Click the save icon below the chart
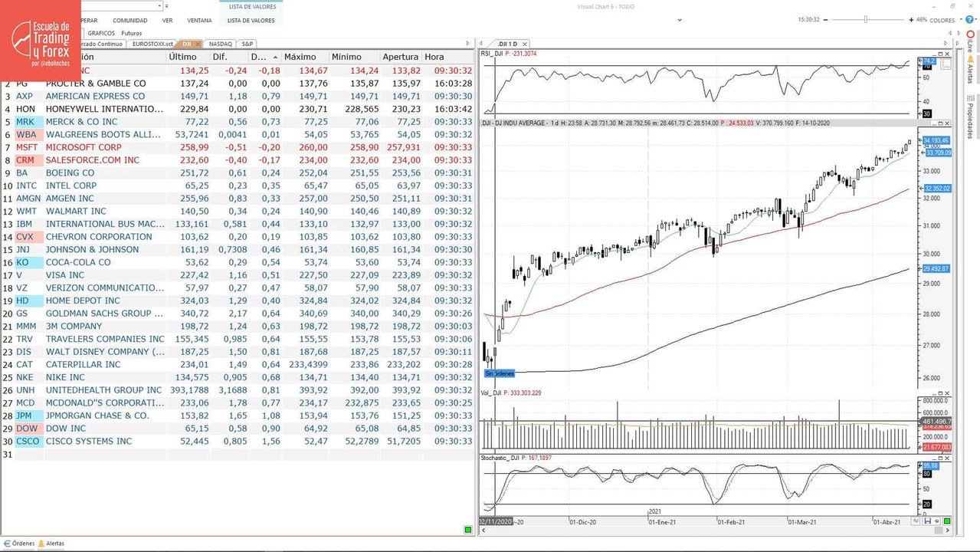Image resolution: width=980 pixels, height=552 pixels. (928, 521)
